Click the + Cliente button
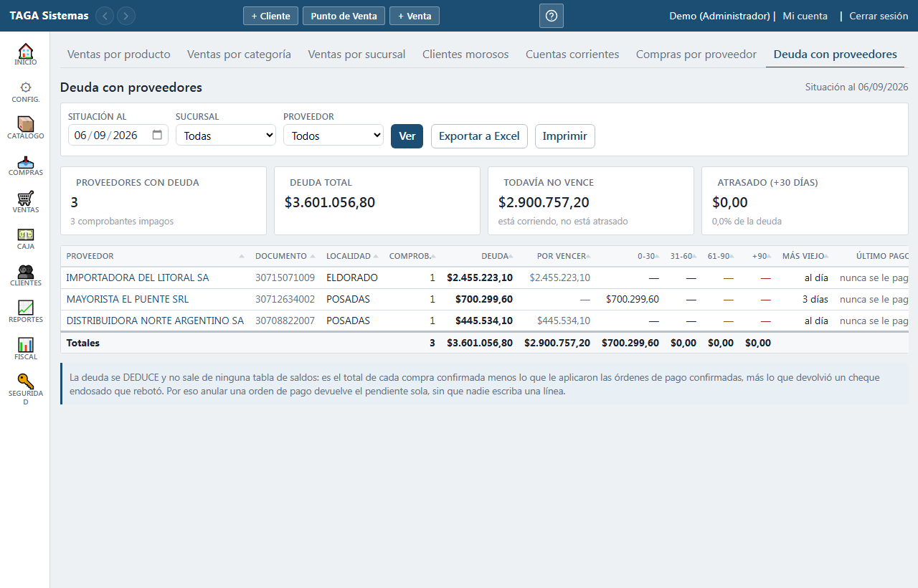Screen dimensions: 918x588 [x=270, y=16]
